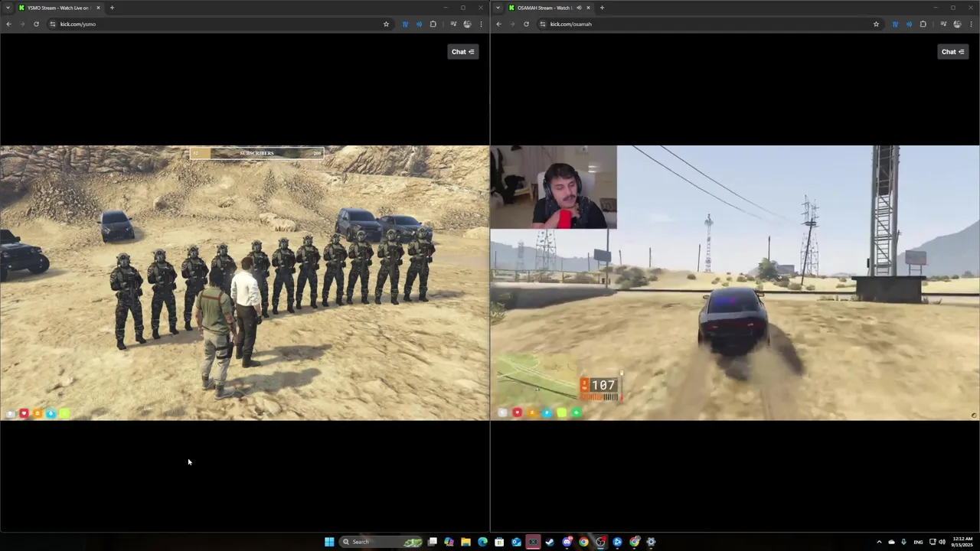Go back in the kick.com/osamah window

[x=498, y=24]
